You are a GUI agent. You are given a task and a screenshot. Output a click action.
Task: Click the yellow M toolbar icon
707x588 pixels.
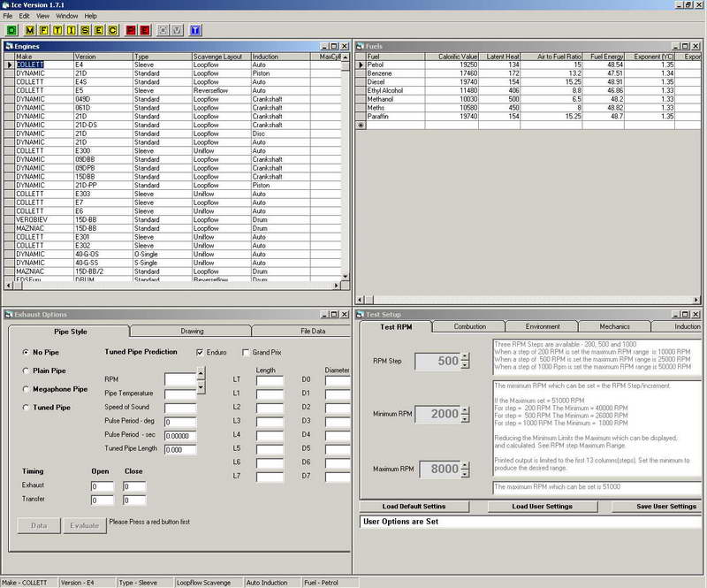(31, 29)
